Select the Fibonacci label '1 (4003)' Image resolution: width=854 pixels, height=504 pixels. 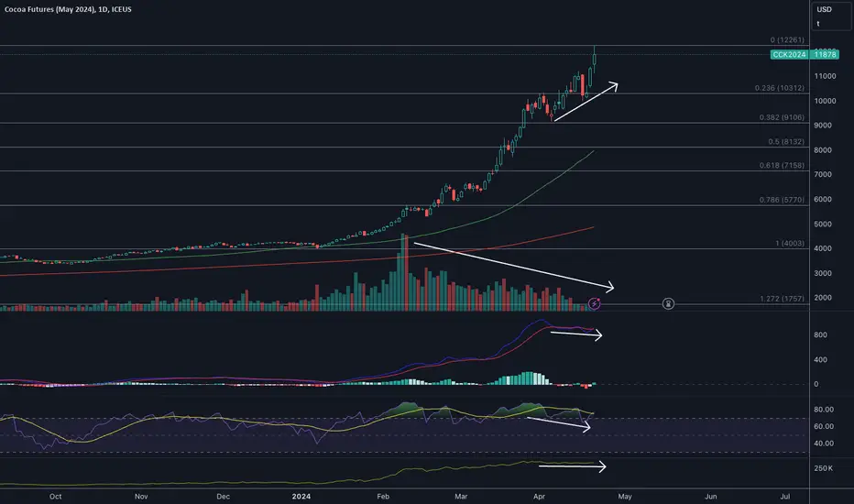coord(790,243)
